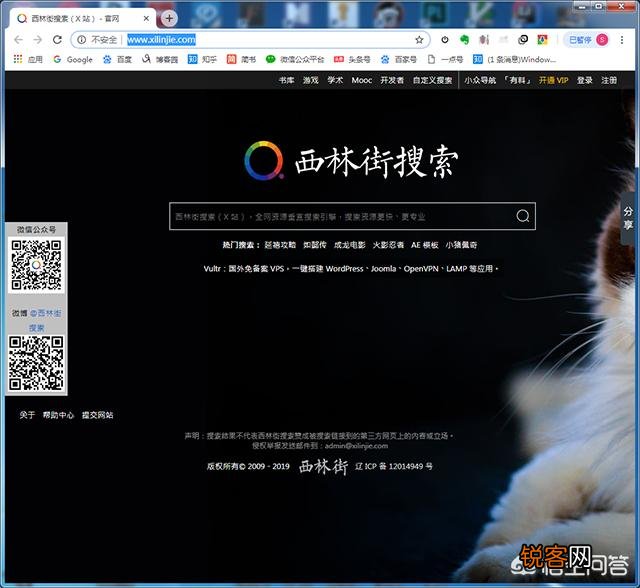Open the 分享 share side tab
This screenshot has width=640, height=588.
pyautogui.click(x=628, y=218)
